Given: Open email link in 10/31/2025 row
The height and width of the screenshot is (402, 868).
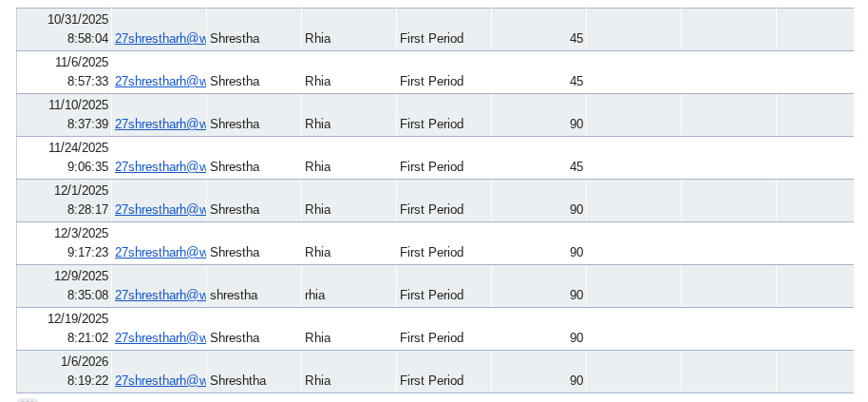Looking at the screenshot, I should click(160, 39).
